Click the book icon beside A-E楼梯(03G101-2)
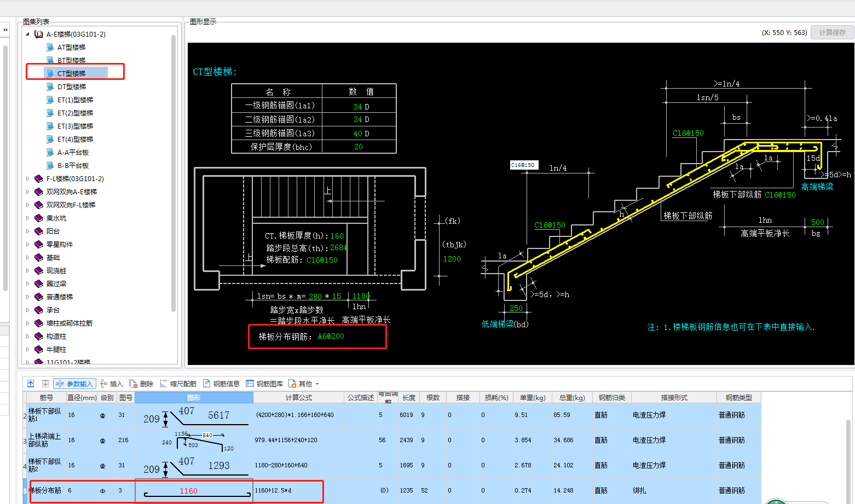This screenshot has width=855, height=504. pyautogui.click(x=38, y=34)
